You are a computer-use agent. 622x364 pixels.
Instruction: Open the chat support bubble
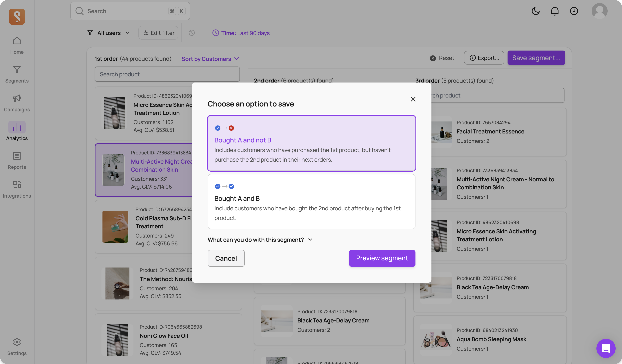(606, 348)
